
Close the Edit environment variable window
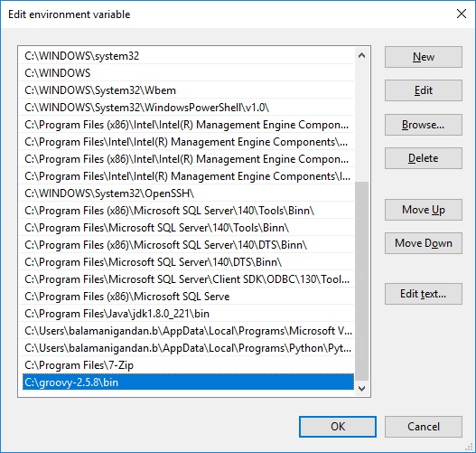pyautogui.click(x=462, y=14)
